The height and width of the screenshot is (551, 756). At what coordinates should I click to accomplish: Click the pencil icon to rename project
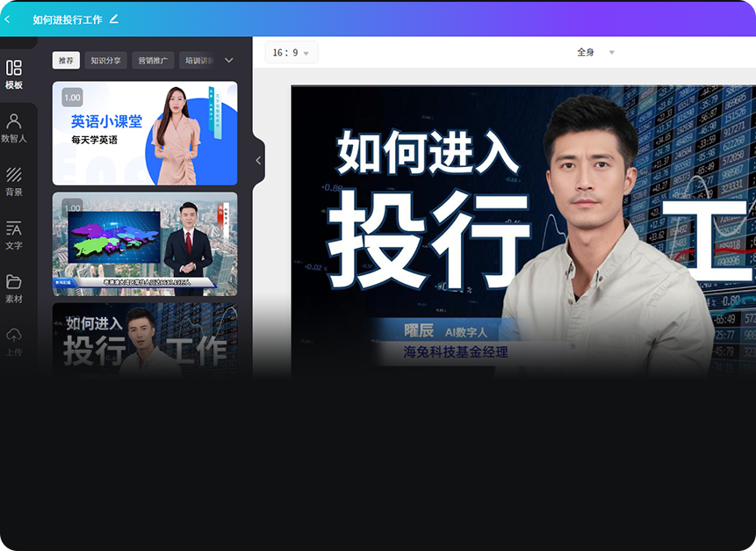coord(114,18)
